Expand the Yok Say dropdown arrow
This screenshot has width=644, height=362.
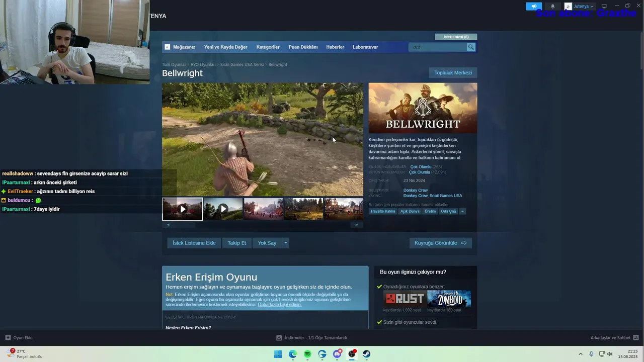pyautogui.click(x=286, y=243)
